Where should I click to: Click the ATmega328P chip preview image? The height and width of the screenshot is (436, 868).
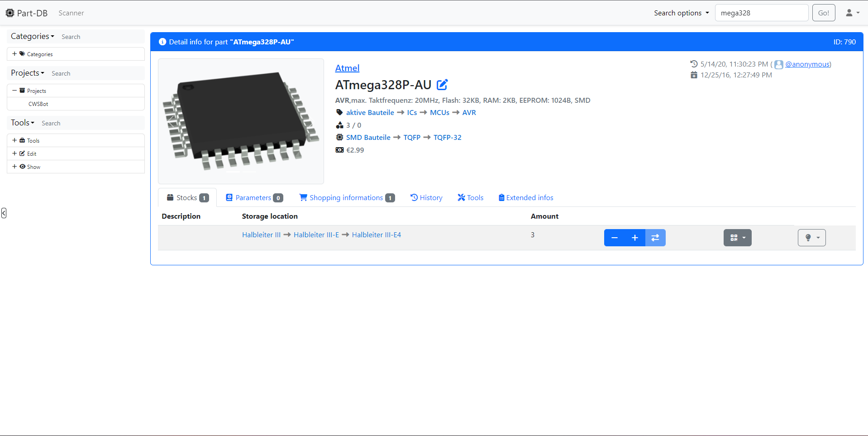[x=241, y=121]
